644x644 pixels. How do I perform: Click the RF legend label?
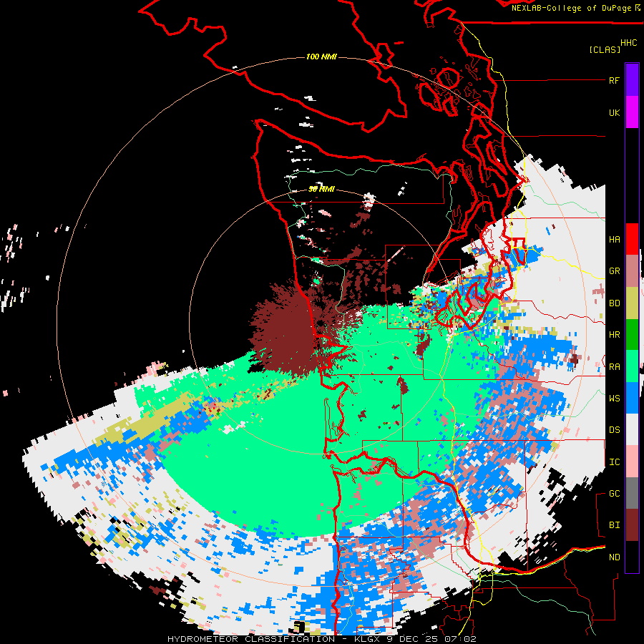614,81
